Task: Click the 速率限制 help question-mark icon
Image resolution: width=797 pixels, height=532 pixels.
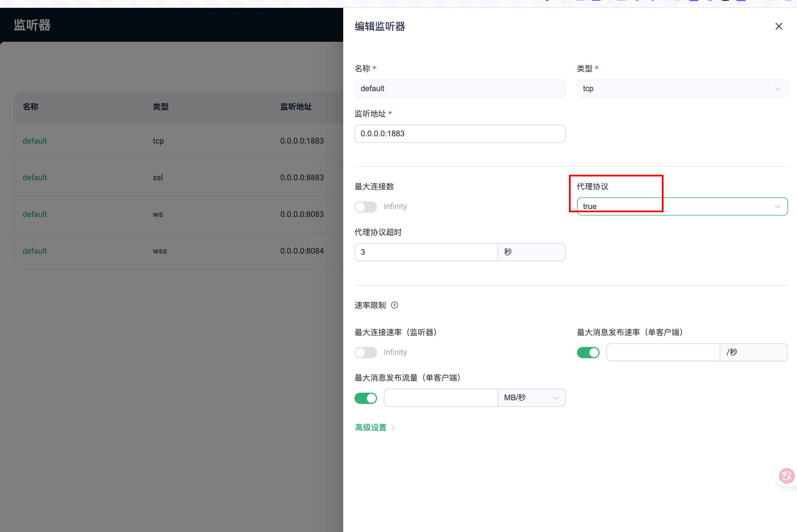Action: coord(395,305)
